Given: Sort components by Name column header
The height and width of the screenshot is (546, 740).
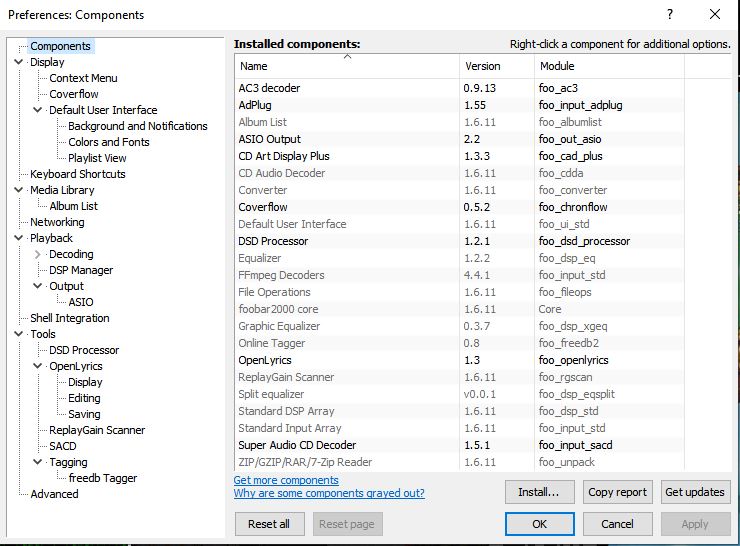Looking at the screenshot, I should pos(347,66).
